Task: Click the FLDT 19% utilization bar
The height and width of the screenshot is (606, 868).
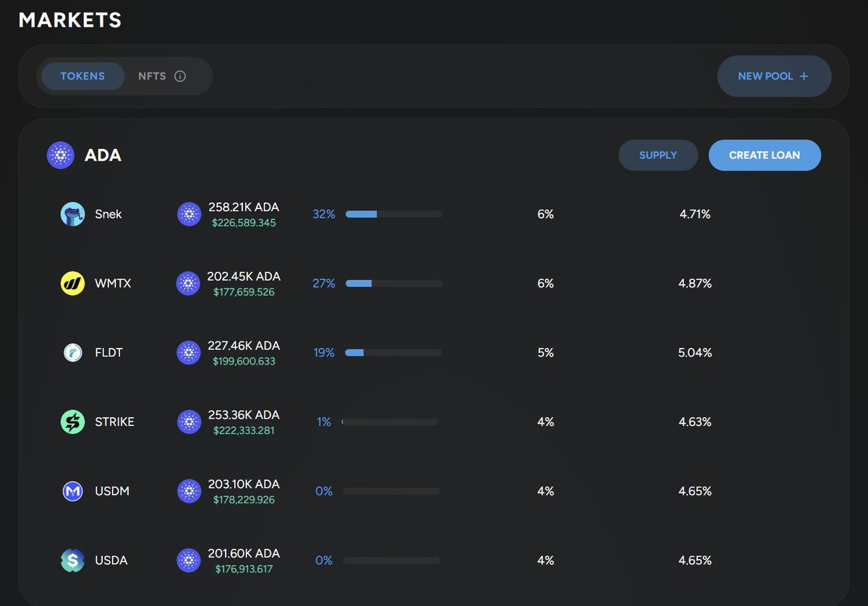Action: [x=394, y=353]
